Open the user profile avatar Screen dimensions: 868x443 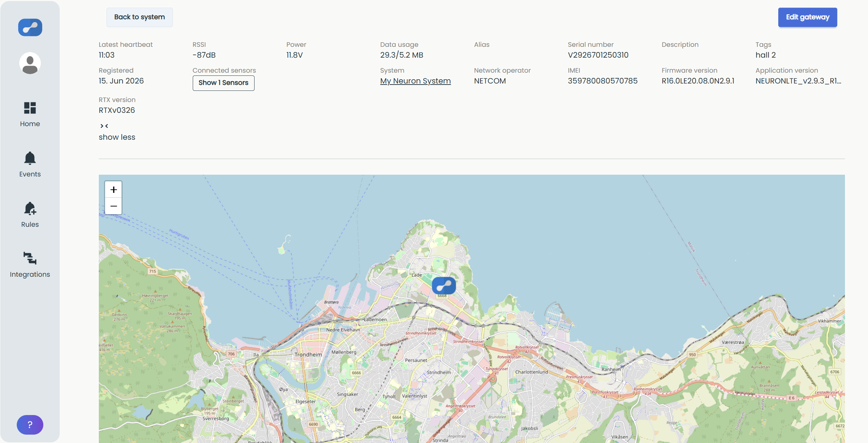tap(30, 63)
